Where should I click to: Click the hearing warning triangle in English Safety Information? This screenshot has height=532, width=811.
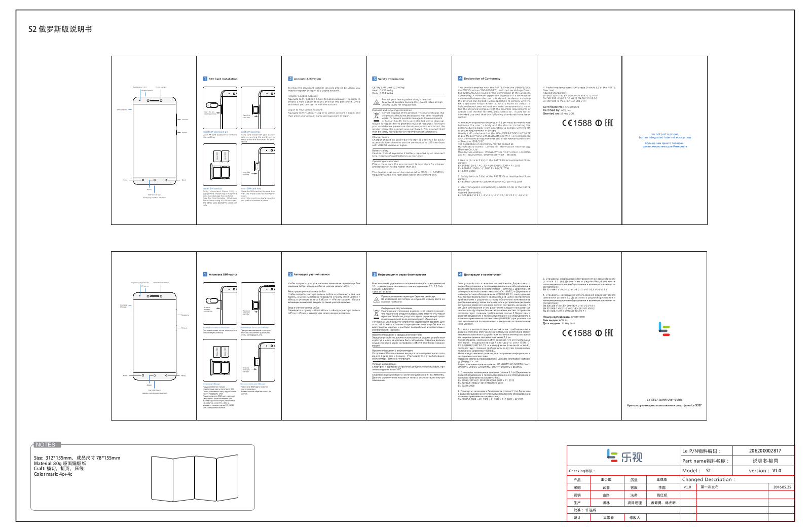coord(376,102)
